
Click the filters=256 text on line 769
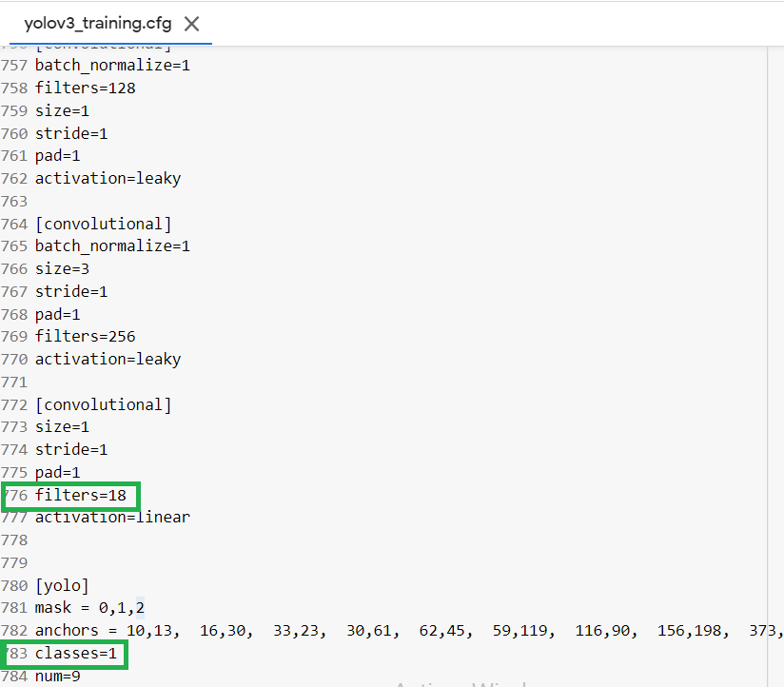point(86,336)
